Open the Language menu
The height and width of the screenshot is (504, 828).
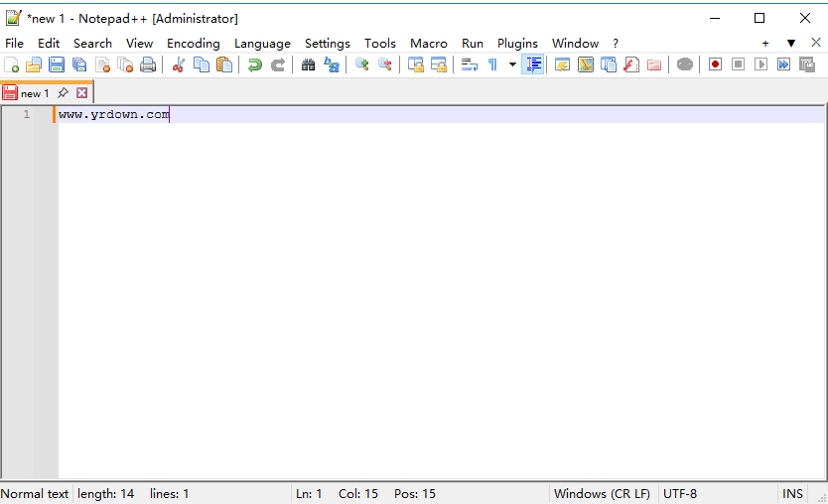262,44
